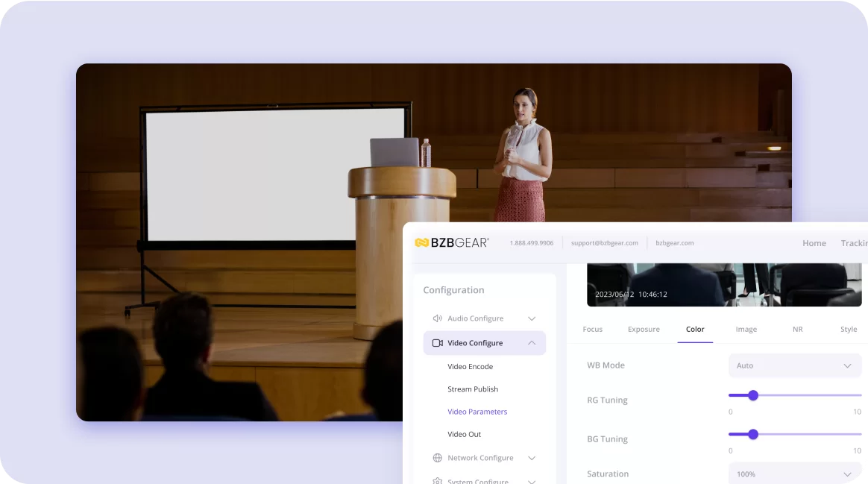
Task: Open the bzbgear.com website link
Action: 674,243
